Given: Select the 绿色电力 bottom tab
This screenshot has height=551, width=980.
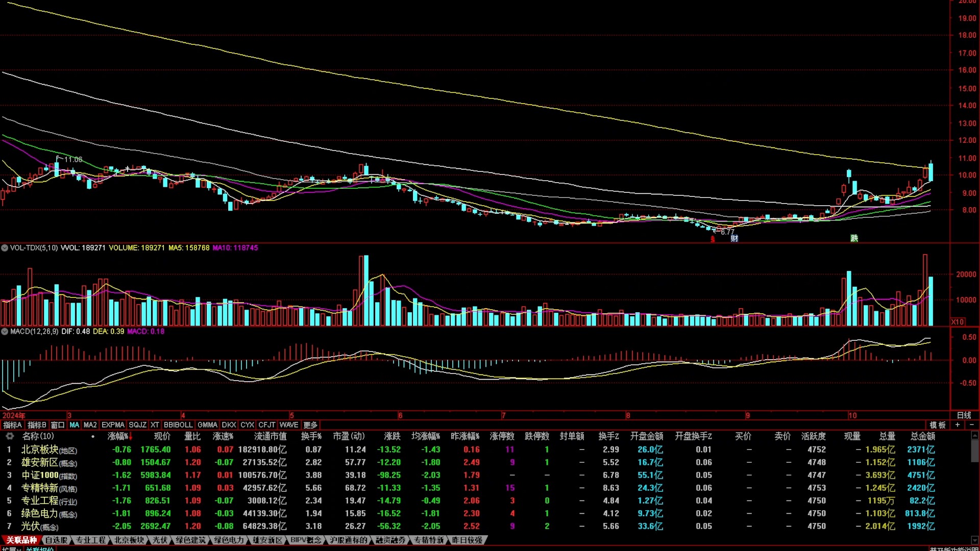Looking at the screenshot, I should pyautogui.click(x=229, y=540).
